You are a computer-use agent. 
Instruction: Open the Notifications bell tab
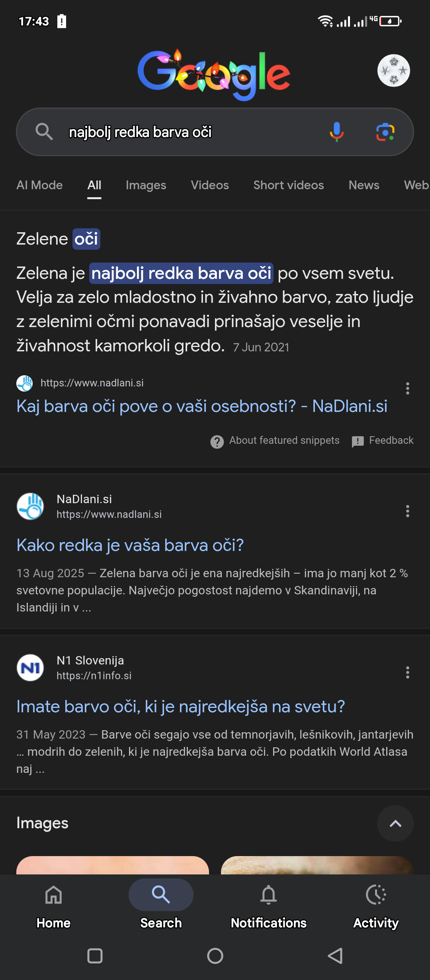[268, 904]
